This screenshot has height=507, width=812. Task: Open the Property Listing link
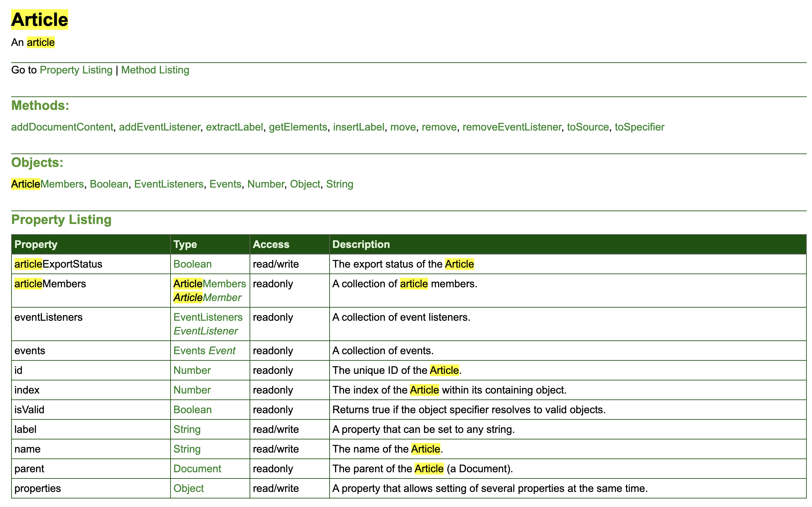[76, 70]
